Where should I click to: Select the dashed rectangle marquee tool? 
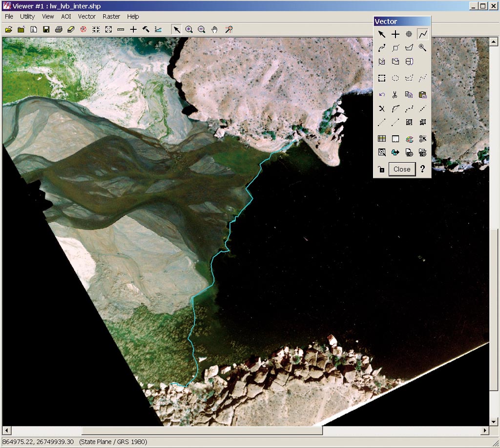(x=382, y=78)
